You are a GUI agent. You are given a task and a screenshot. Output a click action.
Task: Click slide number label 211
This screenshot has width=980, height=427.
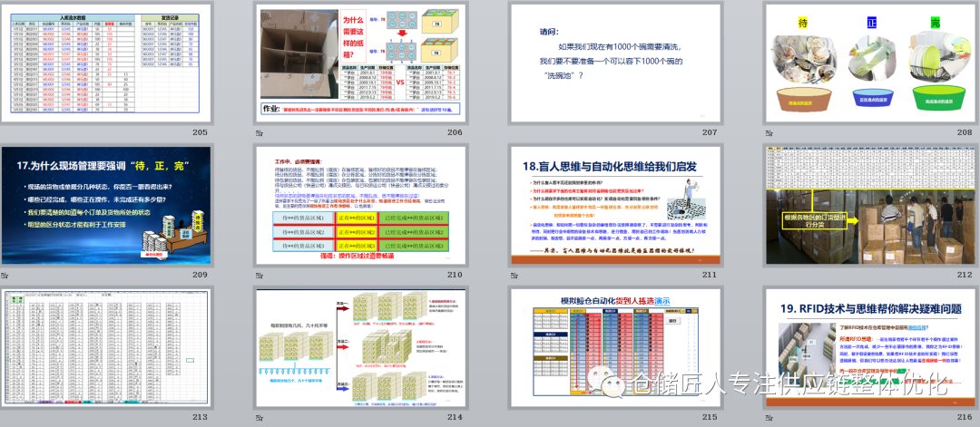710,275
